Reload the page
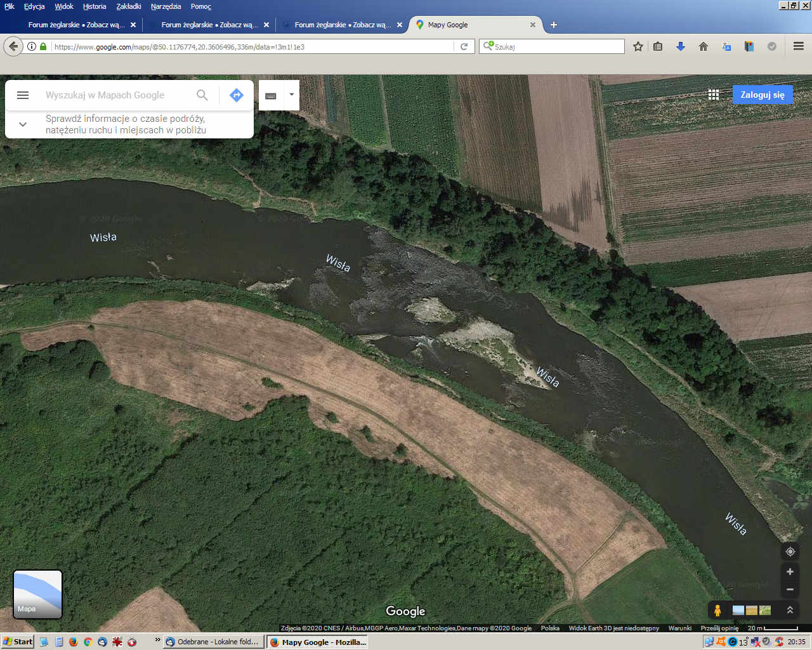The width and height of the screenshot is (812, 650). click(464, 46)
